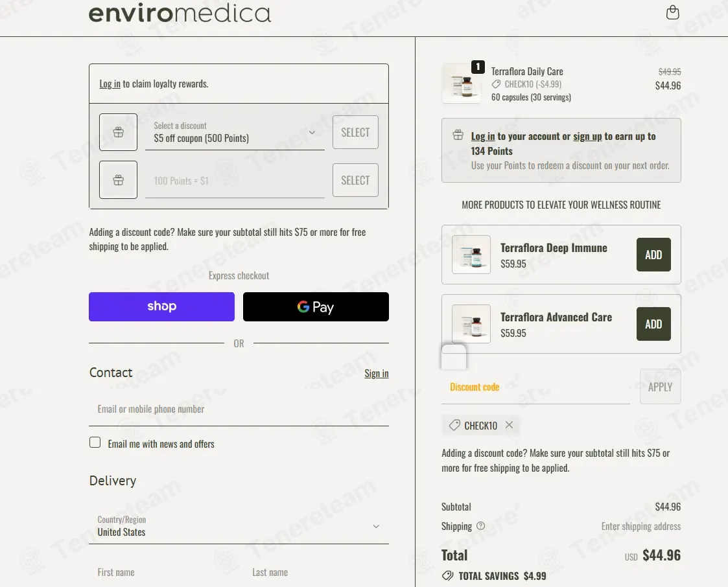
Task: Open the Select a discount dropdown
Action: (235, 133)
